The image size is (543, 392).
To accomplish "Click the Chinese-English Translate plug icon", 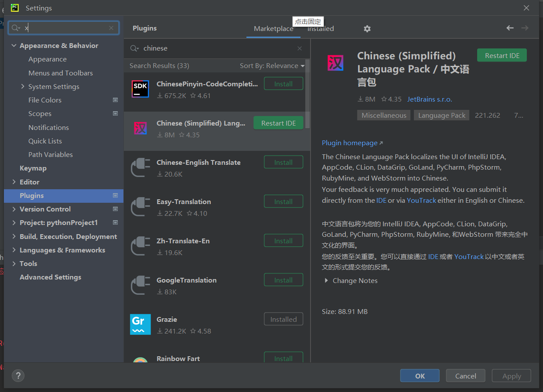I will [140, 167].
